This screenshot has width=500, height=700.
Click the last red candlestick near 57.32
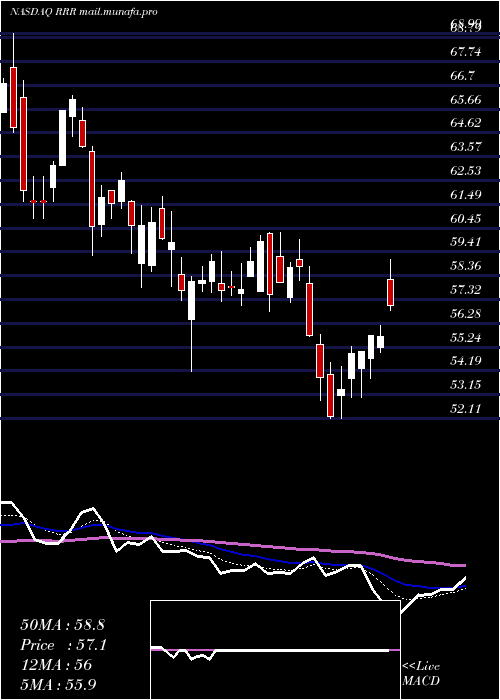[x=391, y=292]
